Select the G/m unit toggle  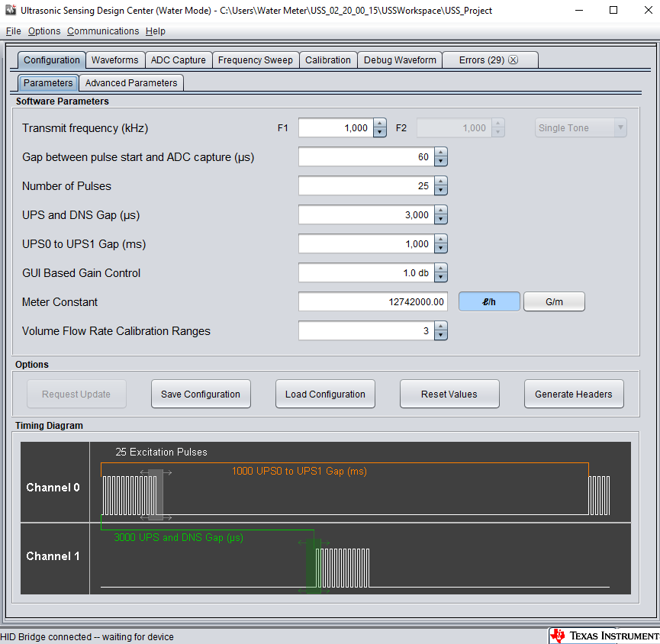click(x=554, y=302)
